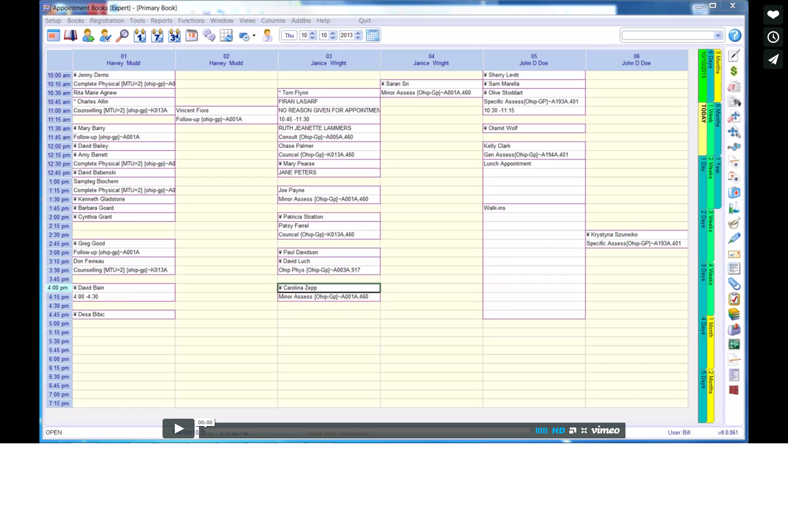This screenshot has height=532, width=788.
Task: Adjust the Vimeo volume bars
Action: [541, 431]
